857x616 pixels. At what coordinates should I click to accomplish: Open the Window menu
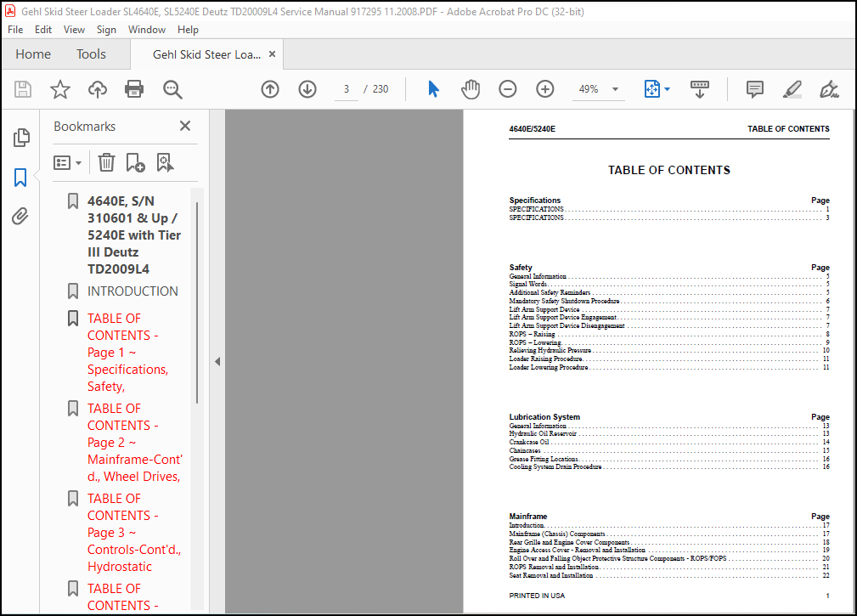pos(146,30)
